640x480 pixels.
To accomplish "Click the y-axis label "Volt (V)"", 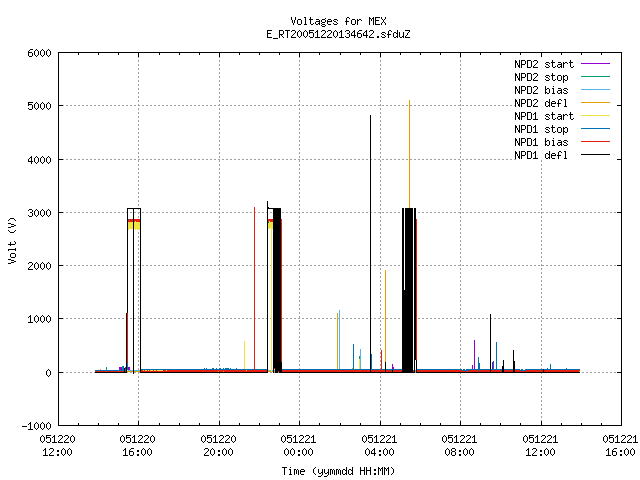I will pos(12,240).
